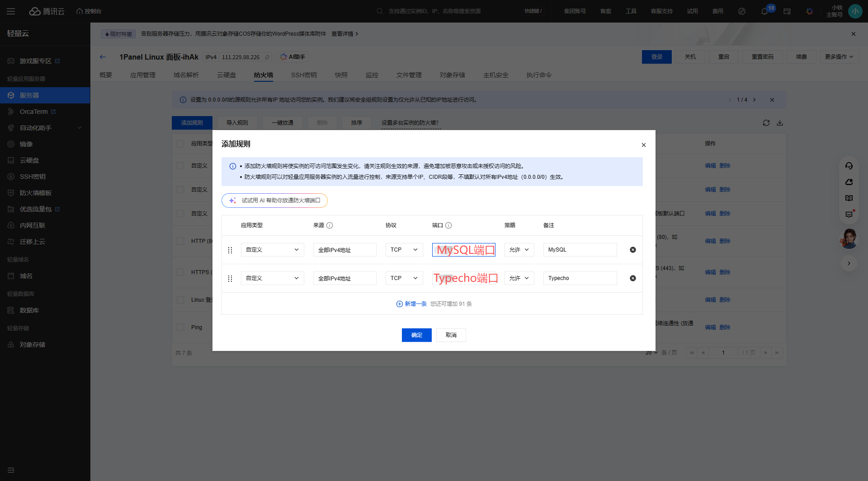This screenshot has height=481, width=868.
Task: Check the Ping rule row checkbox
Action: (x=180, y=327)
